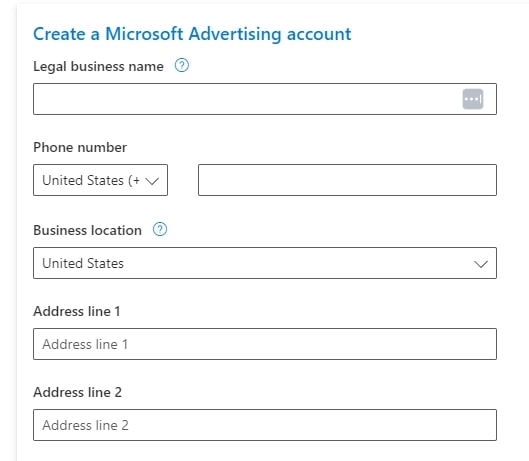Focus the Legal business name text box
529x461 pixels.
click(x=265, y=99)
